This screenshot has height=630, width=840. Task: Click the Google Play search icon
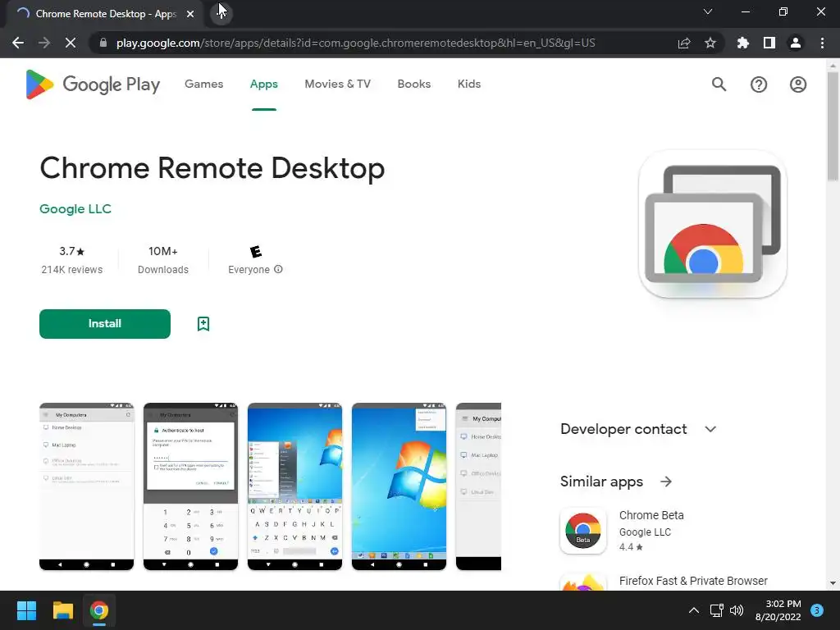click(719, 84)
